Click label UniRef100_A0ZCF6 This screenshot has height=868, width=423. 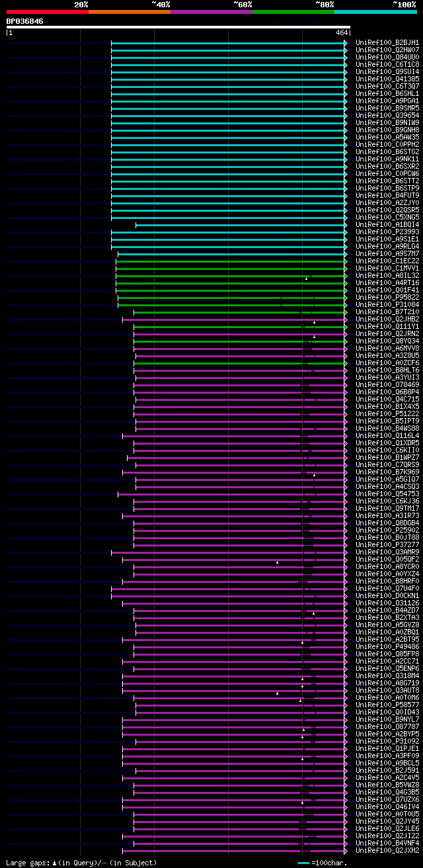pyautogui.click(x=387, y=363)
